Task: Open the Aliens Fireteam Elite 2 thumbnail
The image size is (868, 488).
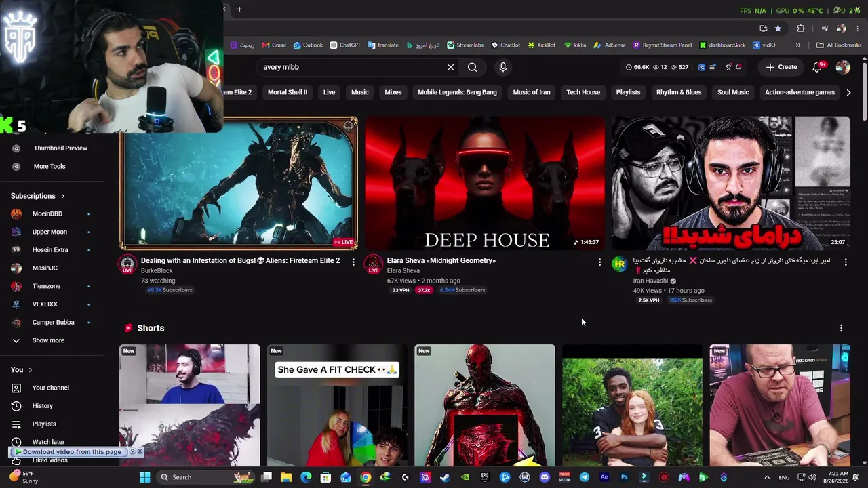Action: coord(239,183)
